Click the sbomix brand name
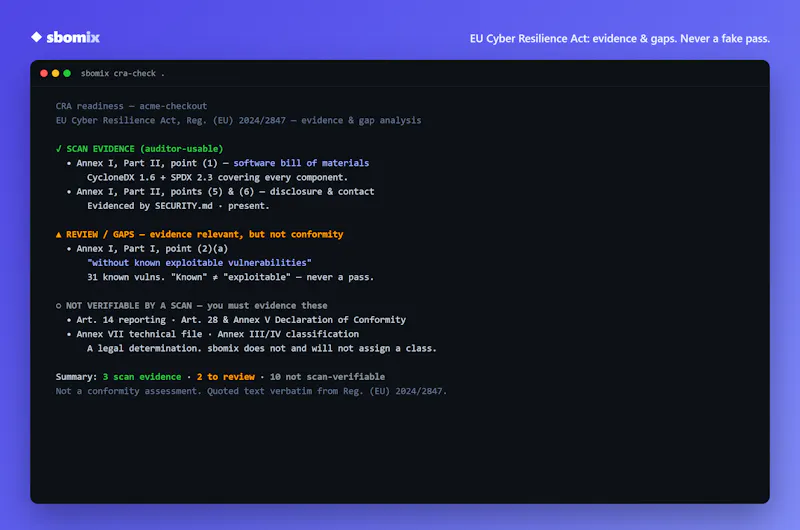The image size is (800, 530). [73, 37]
